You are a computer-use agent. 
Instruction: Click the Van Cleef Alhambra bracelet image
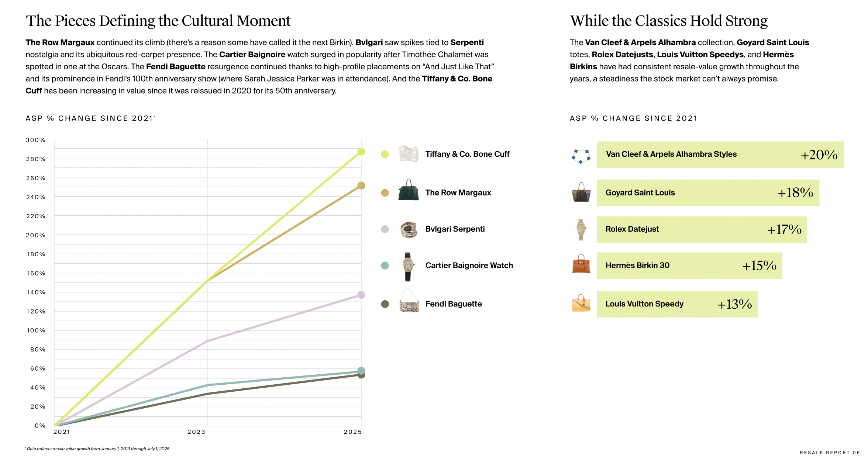581,156
